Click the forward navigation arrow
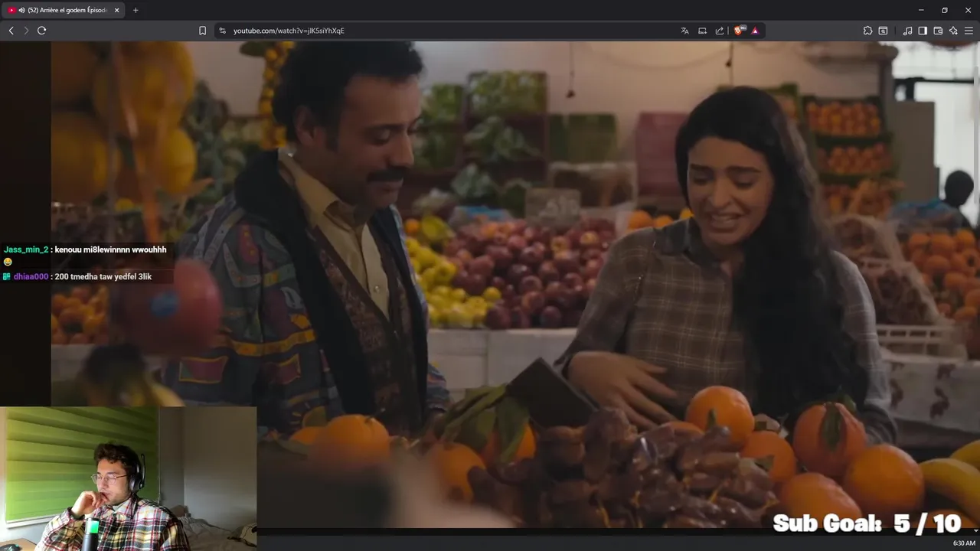The width and height of the screenshot is (980, 551). 26,31
